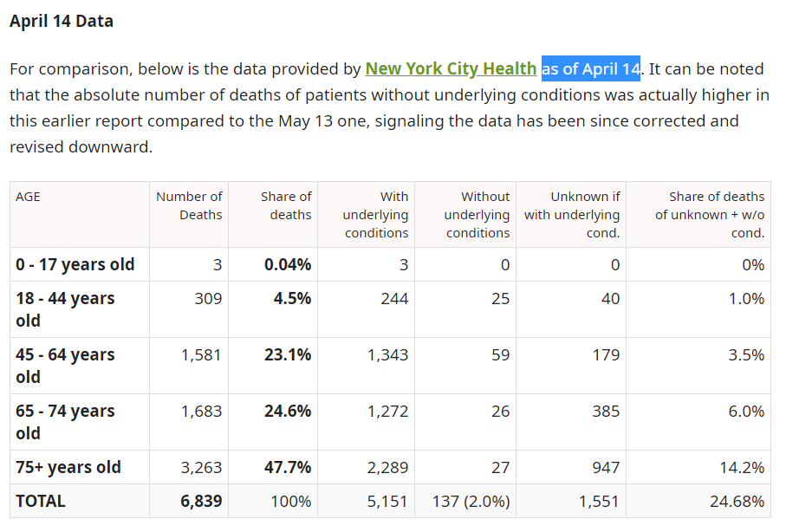Open the New York City Health link
This screenshot has width=786, height=532.
coord(450,68)
